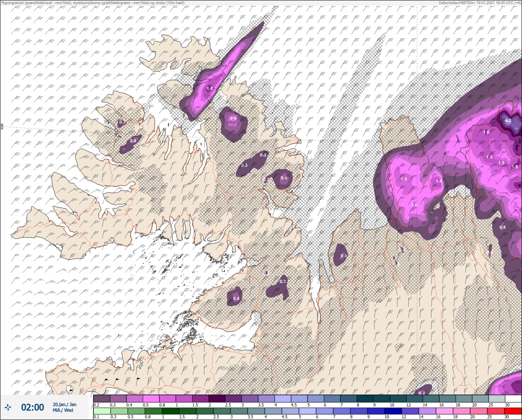Select lavender 4 swatch in upper legend row
This screenshot has height=420, width=522.
(283, 398)
